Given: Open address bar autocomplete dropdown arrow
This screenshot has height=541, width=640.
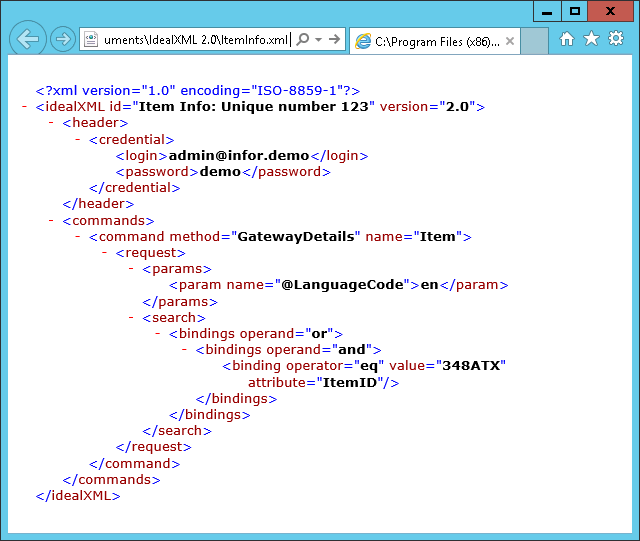Looking at the screenshot, I should [318, 40].
